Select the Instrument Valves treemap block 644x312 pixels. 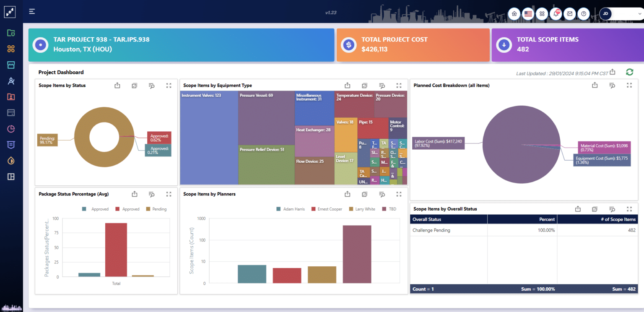(x=209, y=138)
